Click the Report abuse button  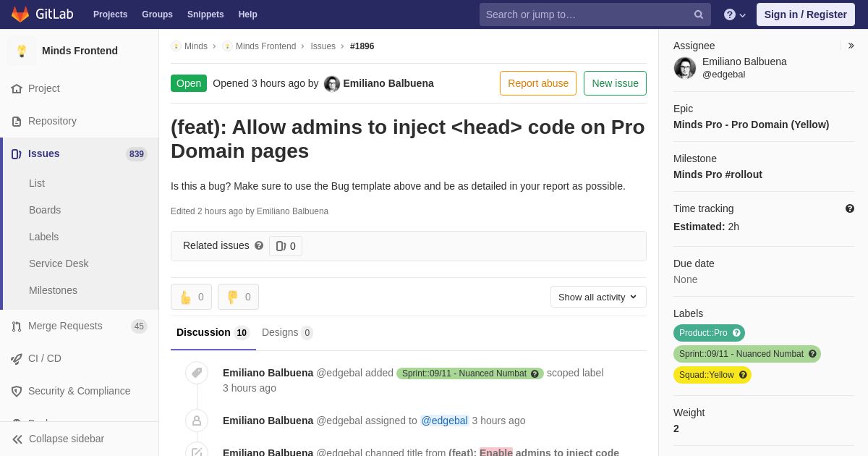click(538, 83)
